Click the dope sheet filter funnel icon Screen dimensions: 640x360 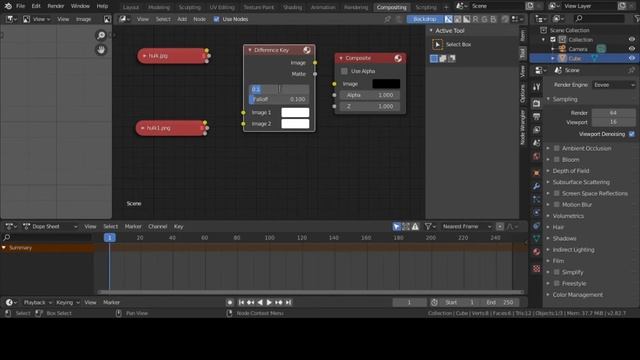click(x=428, y=227)
